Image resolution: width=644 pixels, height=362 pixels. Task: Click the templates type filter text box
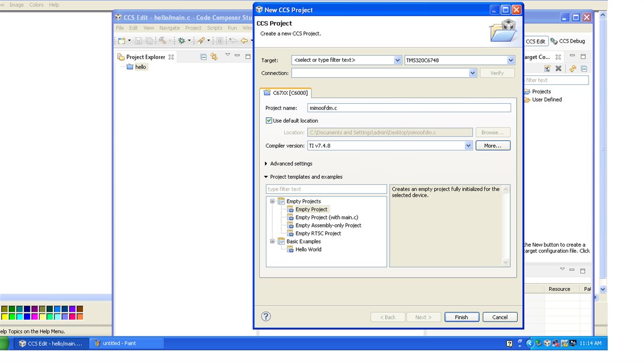[x=326, y=189]
